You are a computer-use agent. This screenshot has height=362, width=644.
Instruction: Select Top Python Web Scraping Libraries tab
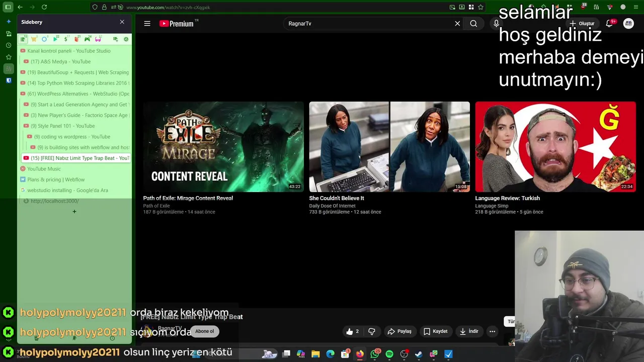74,83
